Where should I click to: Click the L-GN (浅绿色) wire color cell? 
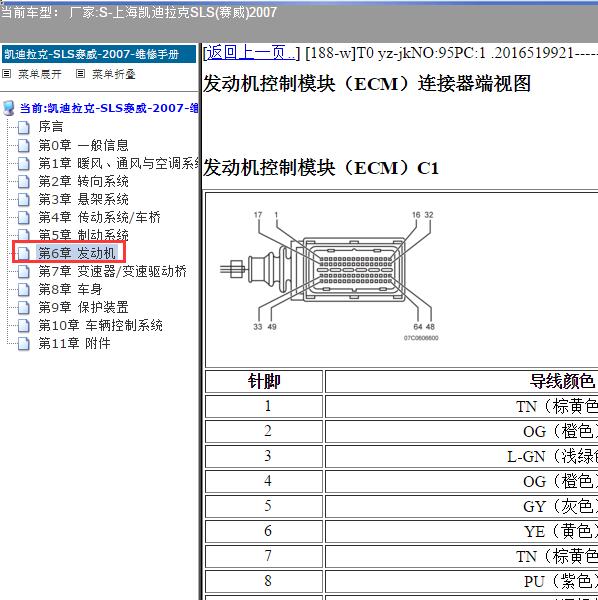coord(461,456)
